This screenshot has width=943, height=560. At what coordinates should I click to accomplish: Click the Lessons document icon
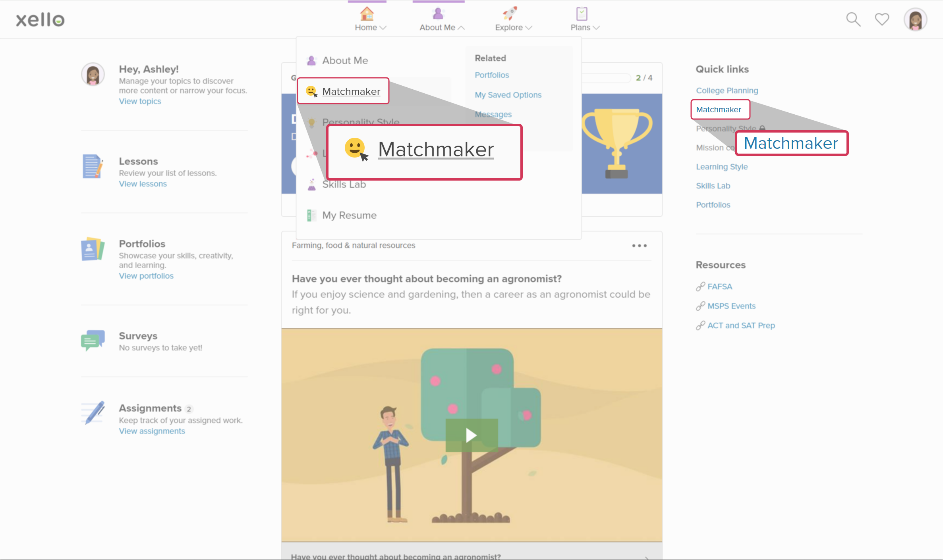(93, 166)
